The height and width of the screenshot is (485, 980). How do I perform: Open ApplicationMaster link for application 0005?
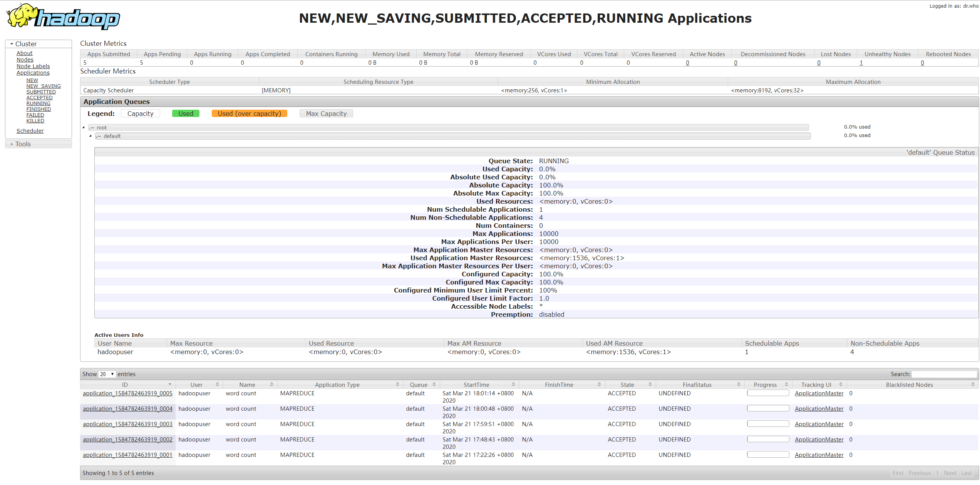(819, 393)
